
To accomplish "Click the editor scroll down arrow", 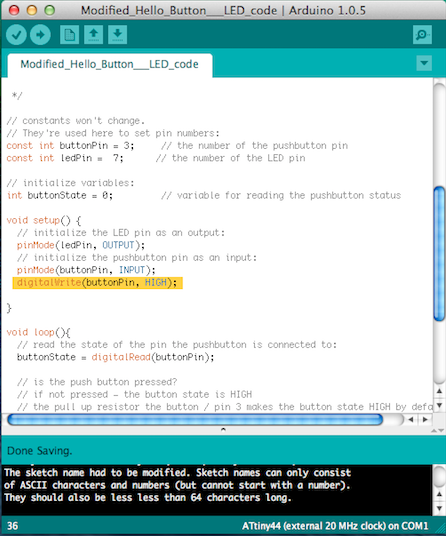I will pos(440,406).
